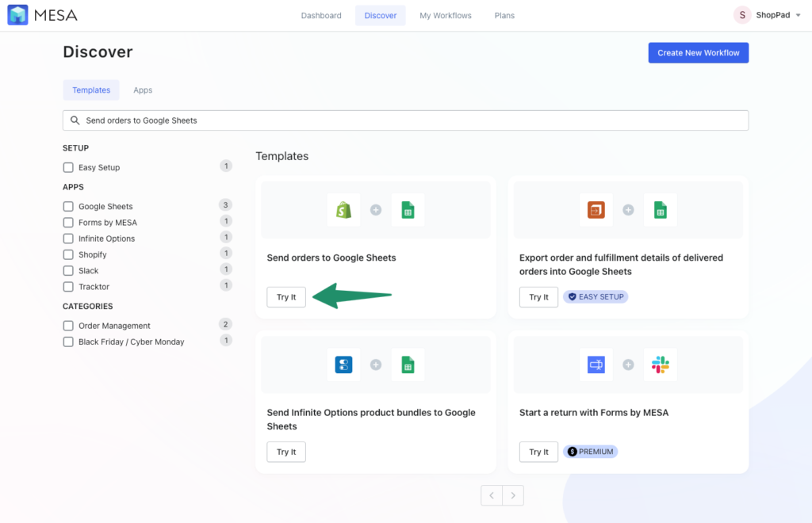The width and height of the screenshot is (812, 523).
Task: Open the My Workflows menu item
Action: click(445, 14)
